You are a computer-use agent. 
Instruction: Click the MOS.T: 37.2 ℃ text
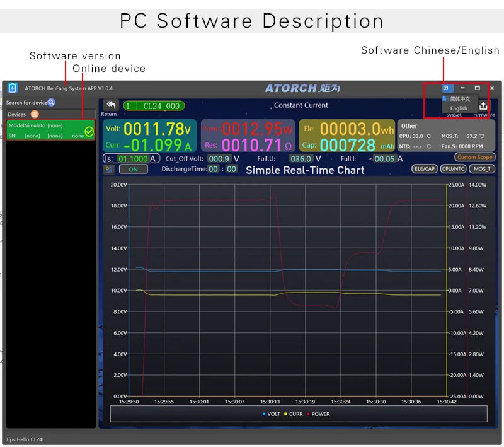click(x=462, y=136)
